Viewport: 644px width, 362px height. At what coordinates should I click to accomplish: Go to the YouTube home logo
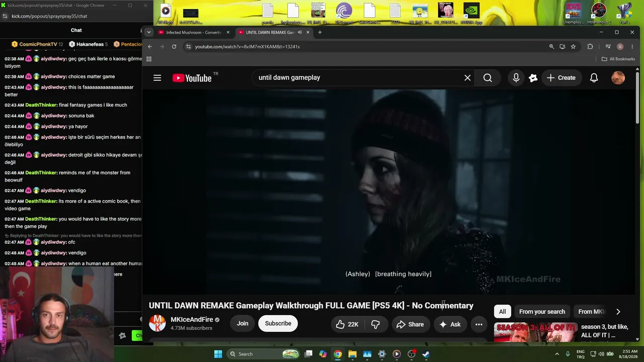(192, 78)
